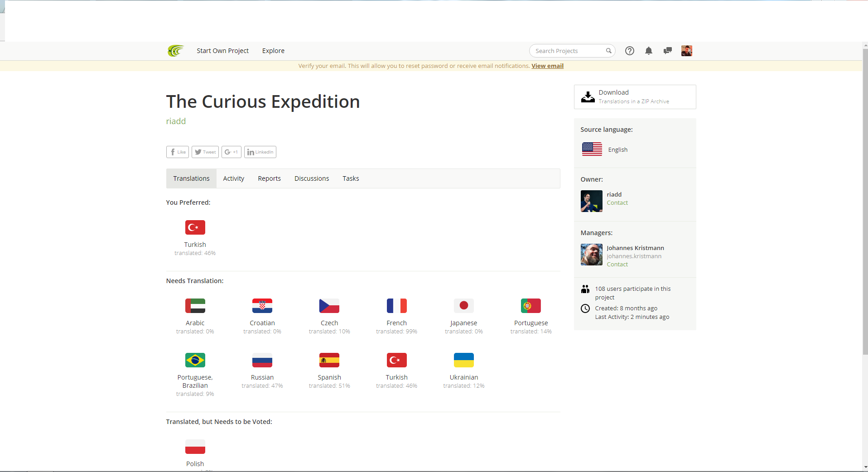Open the user profile avatar menu
868x472 pixels.
[x=686, y=51]
